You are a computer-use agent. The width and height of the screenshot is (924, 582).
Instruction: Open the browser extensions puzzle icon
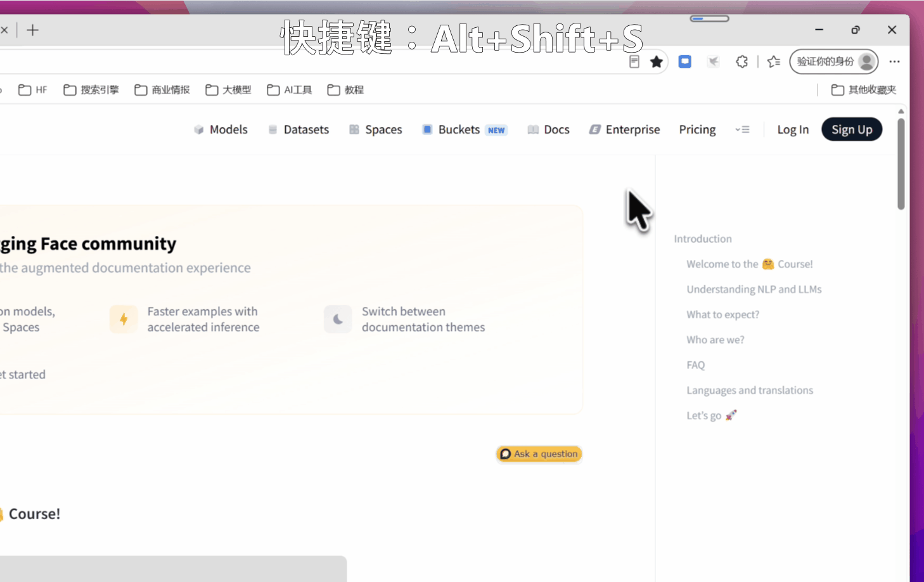pos(742,61)
